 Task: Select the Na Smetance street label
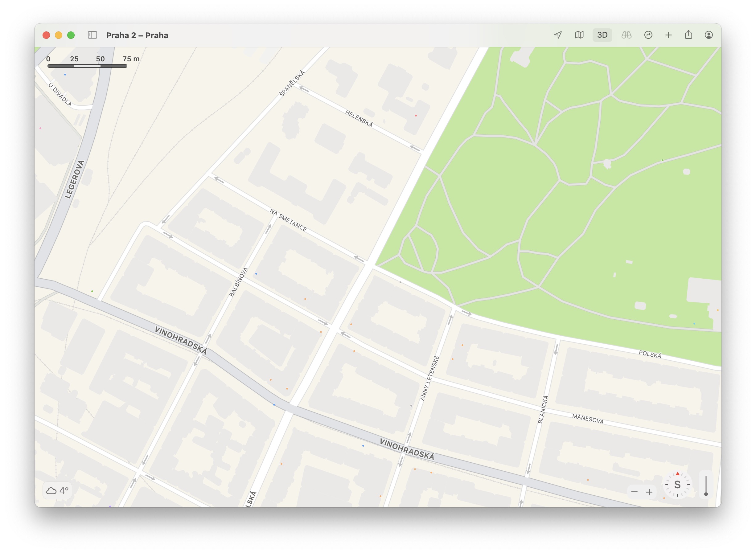click(x=288, y=220)
